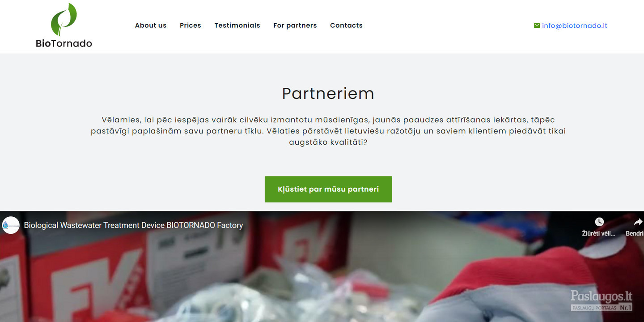
Task: Click the green leaf BioTornado logo icon
Action: [x=64, y=19]
